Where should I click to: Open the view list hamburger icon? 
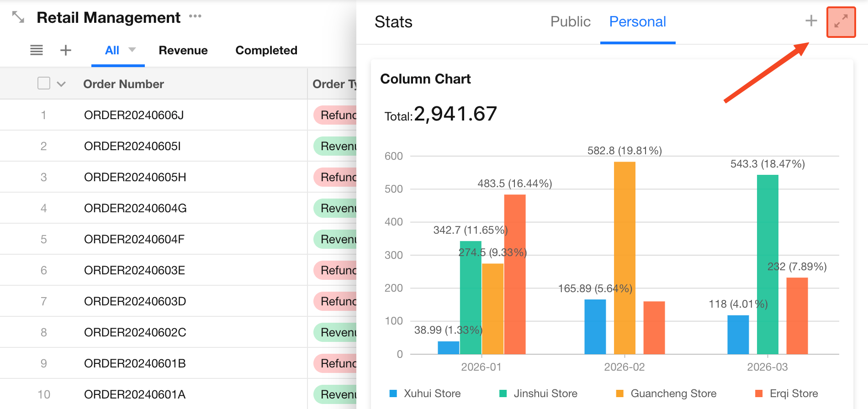tap(37, 50)
